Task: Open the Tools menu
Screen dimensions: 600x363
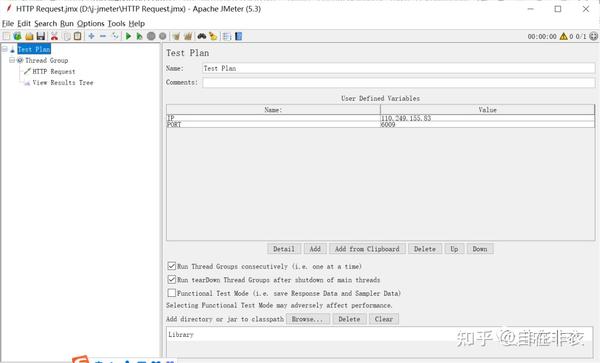Action: coord(116,23)
